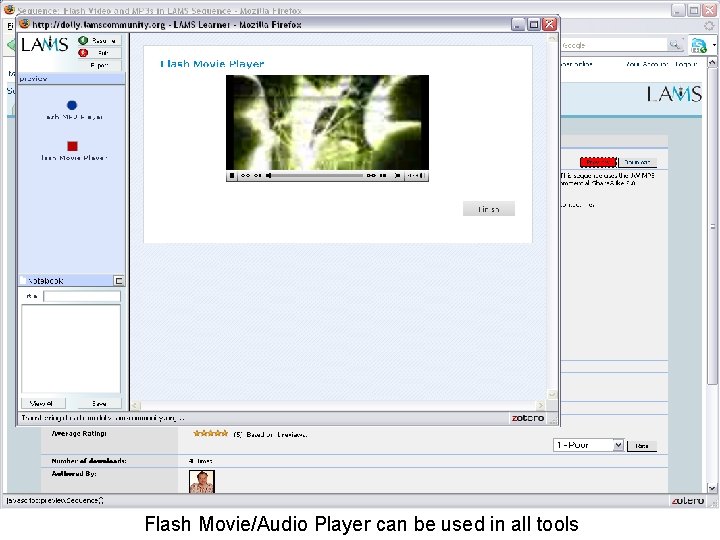Click the Authored By label
Screen dimensions: 720x540
[x=74, y=473]
